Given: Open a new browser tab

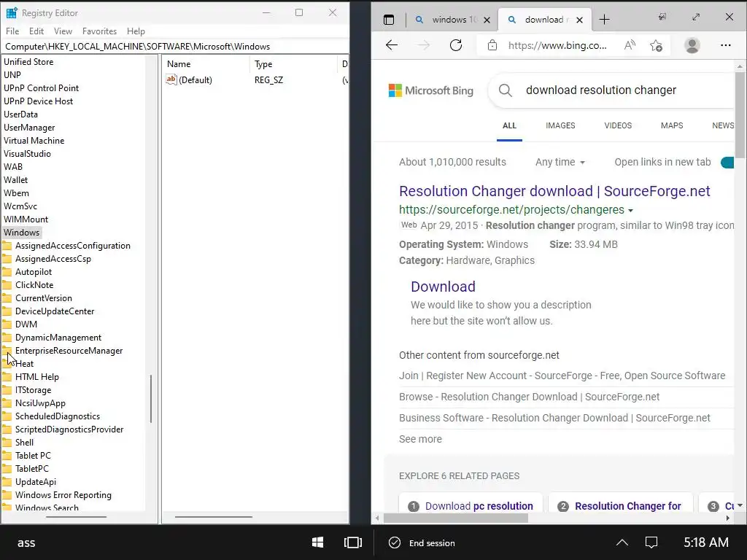Looking at the screenshot, I should point(604,20).
